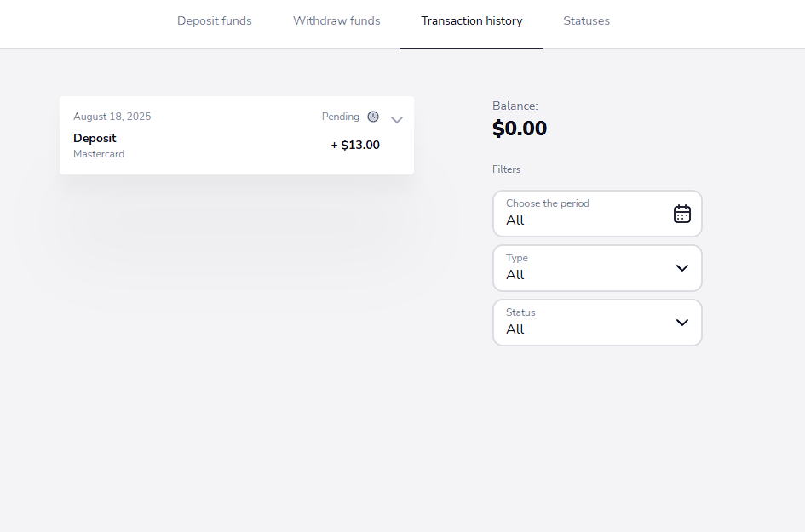Image resolution: width=805 pixels, height=532 pixels.
Task: Click the August 18, 2025 date
Action: pyautogui.click(x=112, y=117)
